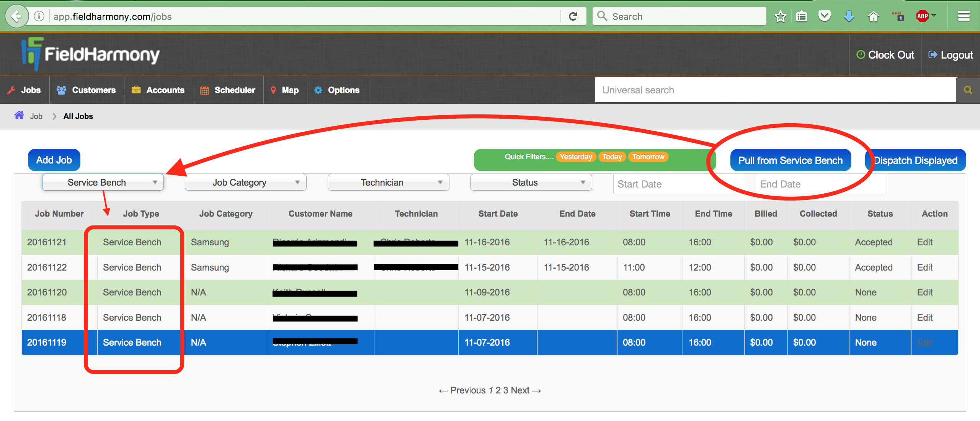Click the Logout icon

[x=932, y=55]
